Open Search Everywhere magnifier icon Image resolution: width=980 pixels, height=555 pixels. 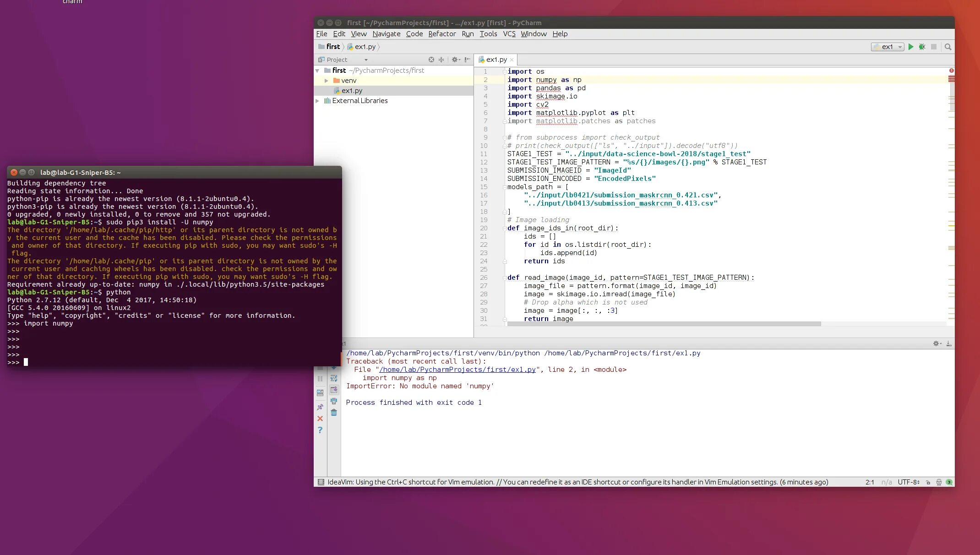pos(948,47)
